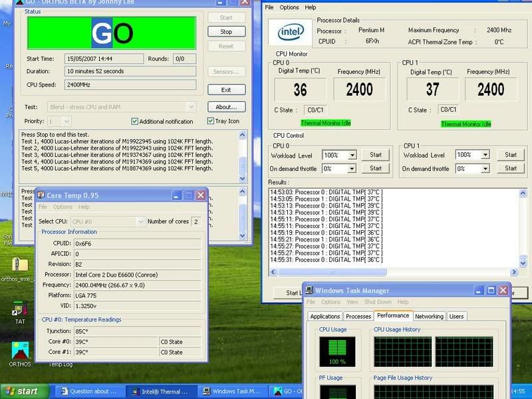This screenshot has height=399, width=532.
Task: Click the first ORTHOS log scroll up arrow
Action: [242, 135]
